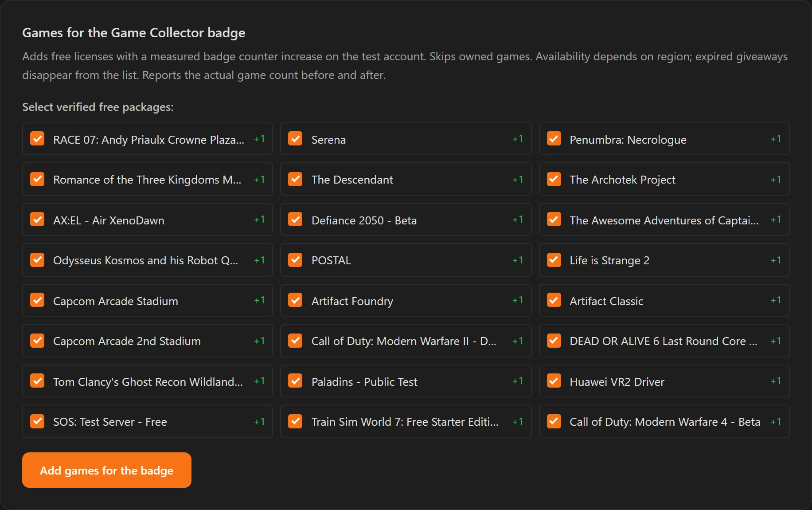Viewport: 812px width, 510px height.
Task: Deselect Life is Strange 2 checkbox
Action: coord(554,260)
